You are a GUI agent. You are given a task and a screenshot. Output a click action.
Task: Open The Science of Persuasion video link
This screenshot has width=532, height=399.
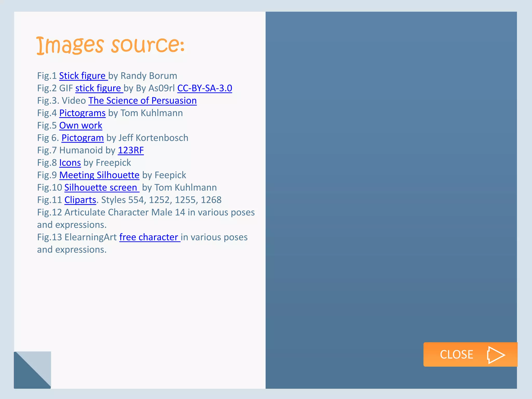point(142,101)
